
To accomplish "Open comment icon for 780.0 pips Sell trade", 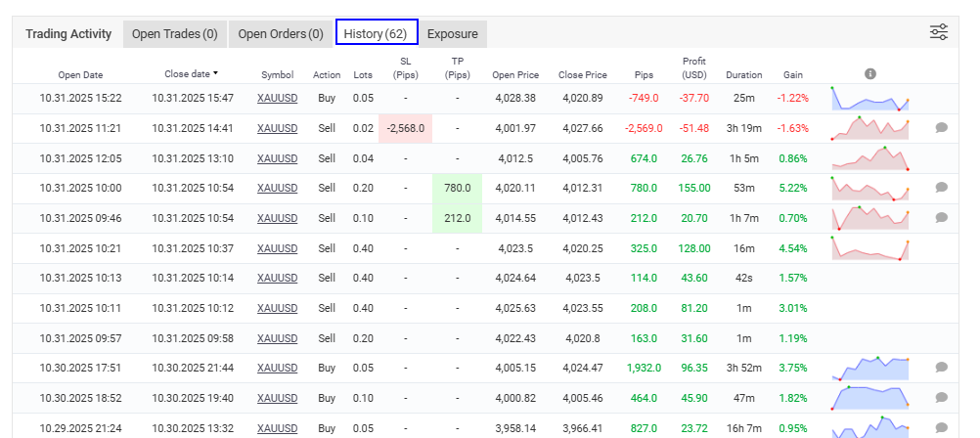I will coord(941,188).
